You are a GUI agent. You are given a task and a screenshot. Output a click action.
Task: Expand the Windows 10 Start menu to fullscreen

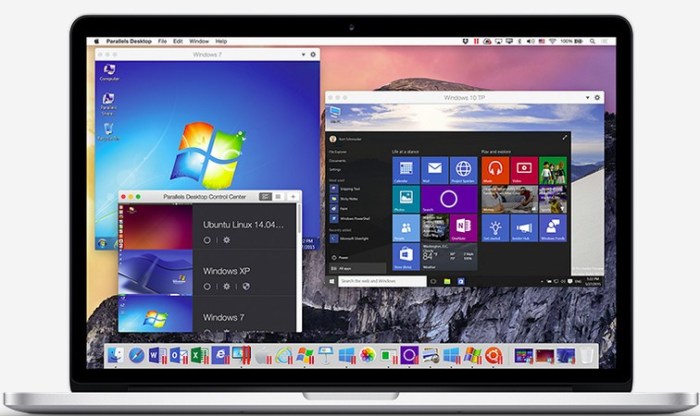pos(565,136)
